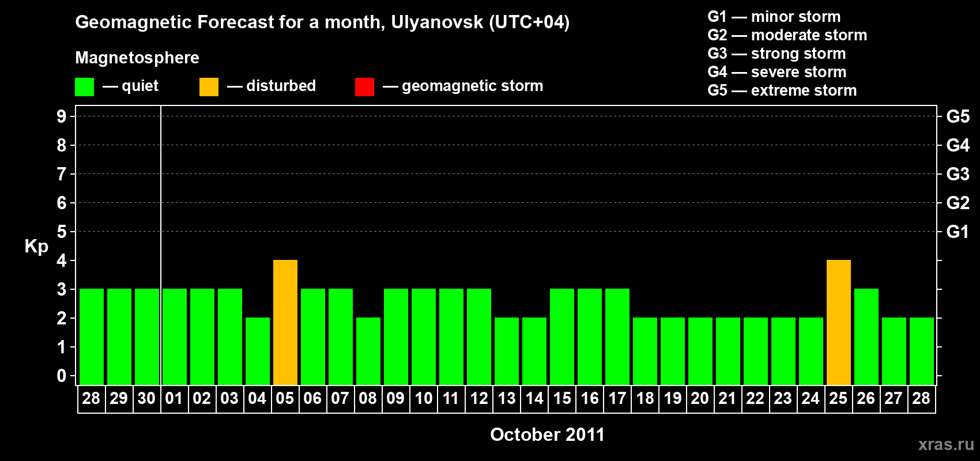Click 'G1 — minor storm' legend text

pyautogui.click(x=774, y=17)
